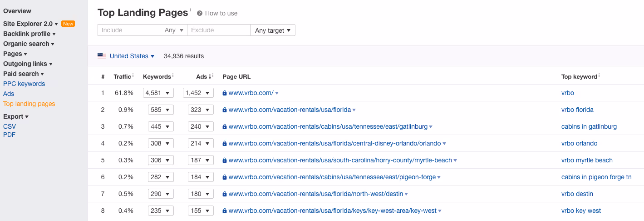Expand the 323 ads dropdown
Screen dimensions: 644x221
201,110
